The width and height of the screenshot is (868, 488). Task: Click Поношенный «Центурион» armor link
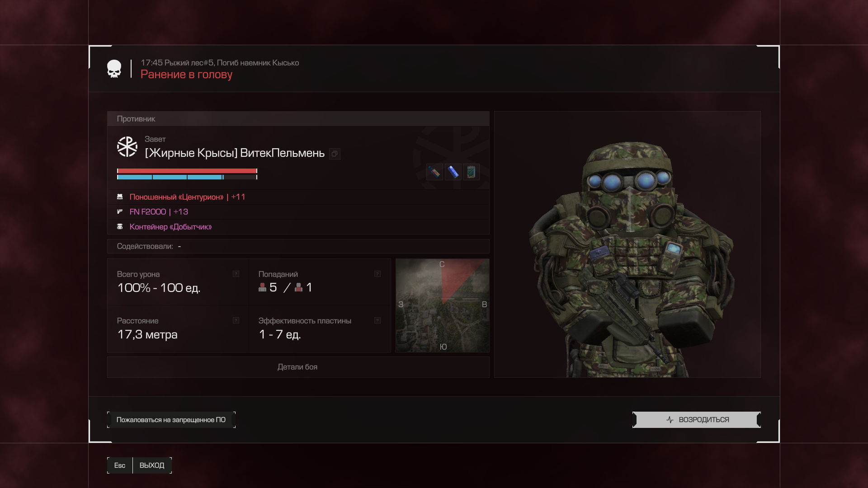[187, 197]
